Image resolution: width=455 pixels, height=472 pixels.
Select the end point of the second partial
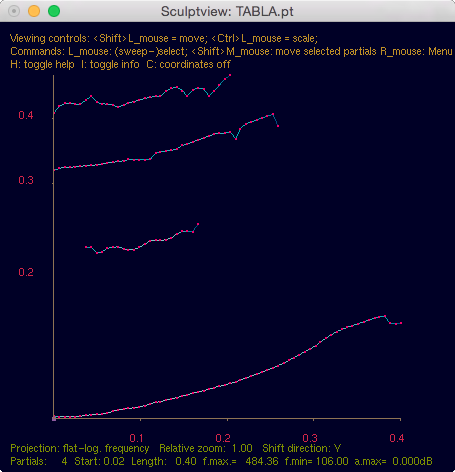[x=278, y=126]
